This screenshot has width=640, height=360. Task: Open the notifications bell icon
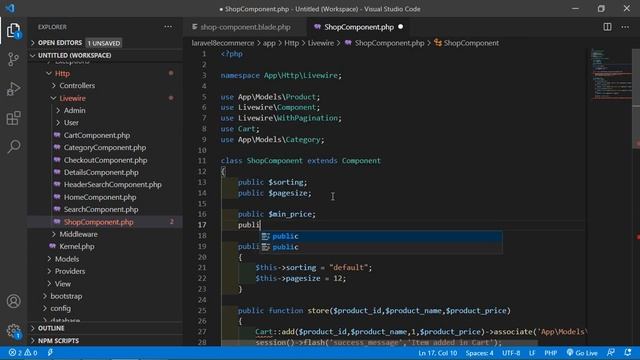coord(628,353)
